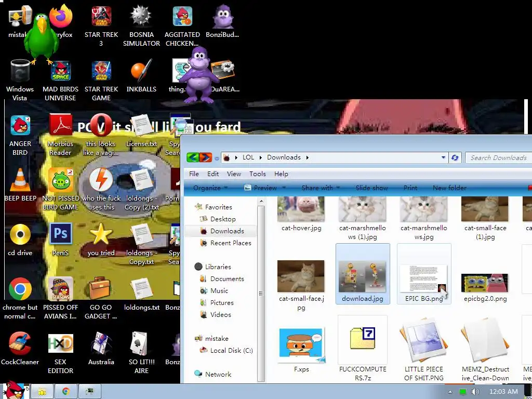532x399 pixels.
Task: Expand the arrow after Downloads in address bar
Action: [x=308, y=157]
